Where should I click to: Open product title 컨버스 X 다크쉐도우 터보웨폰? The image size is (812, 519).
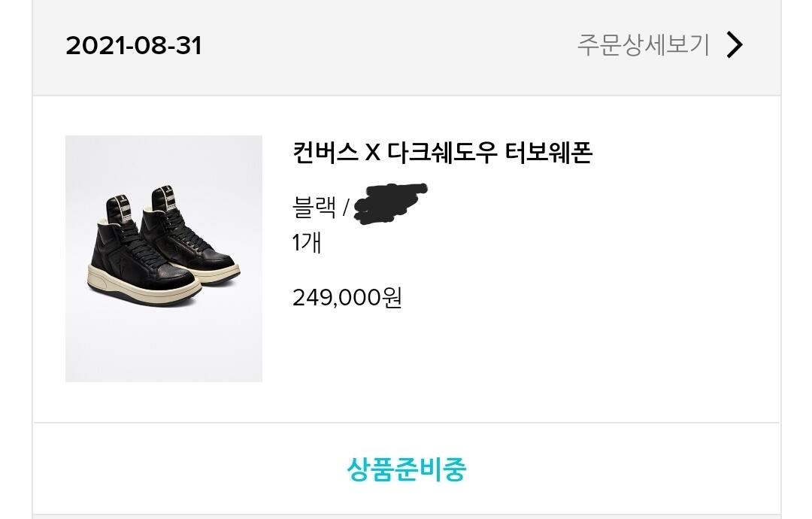click(x=442, y=153)
